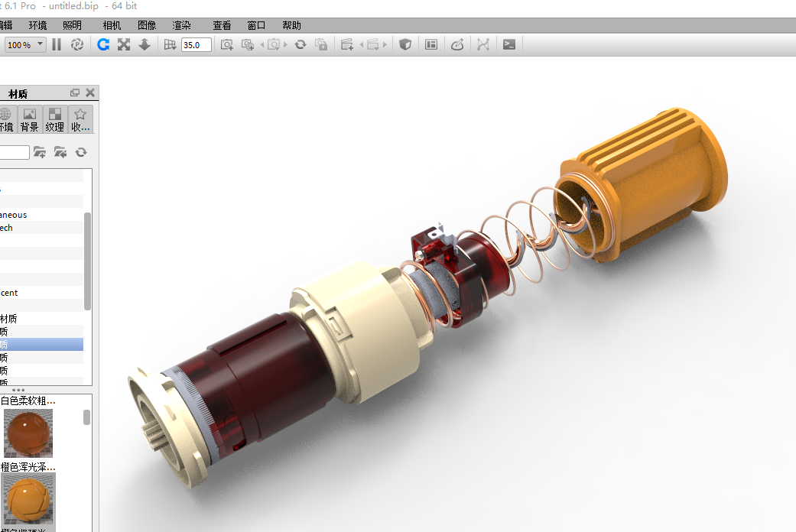Screen dimensions: 796x532
Task: Open the 窗口 menu
Action: pos(256,25)
